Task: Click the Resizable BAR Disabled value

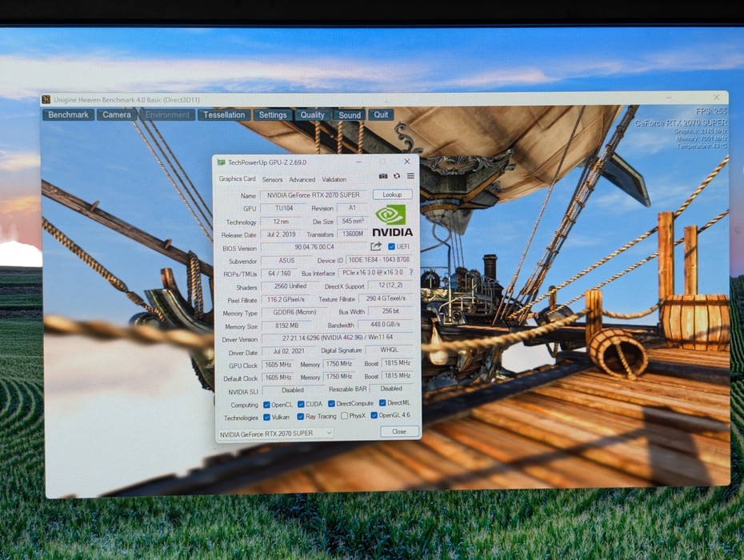Action: coord(391,388)
